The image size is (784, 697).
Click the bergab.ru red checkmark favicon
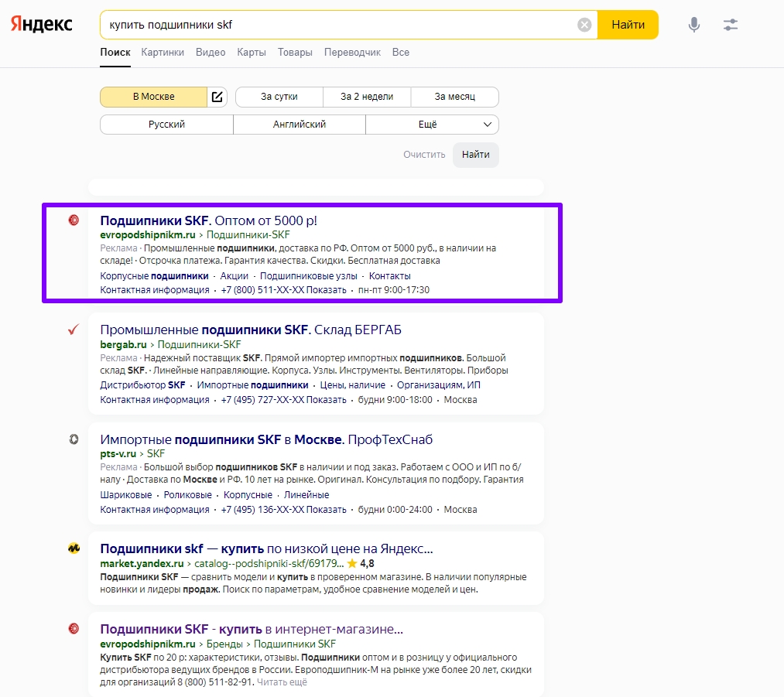(x=74, y=330)
